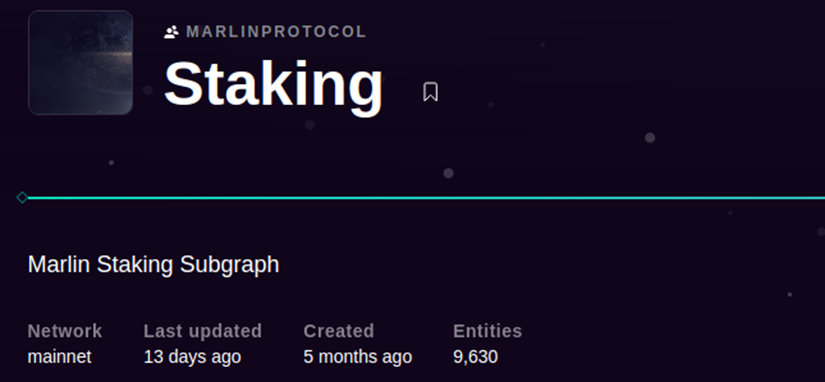Click the people icon beside MARLINPROTOCOL
The image size is (825, 382).
[172, 32]
